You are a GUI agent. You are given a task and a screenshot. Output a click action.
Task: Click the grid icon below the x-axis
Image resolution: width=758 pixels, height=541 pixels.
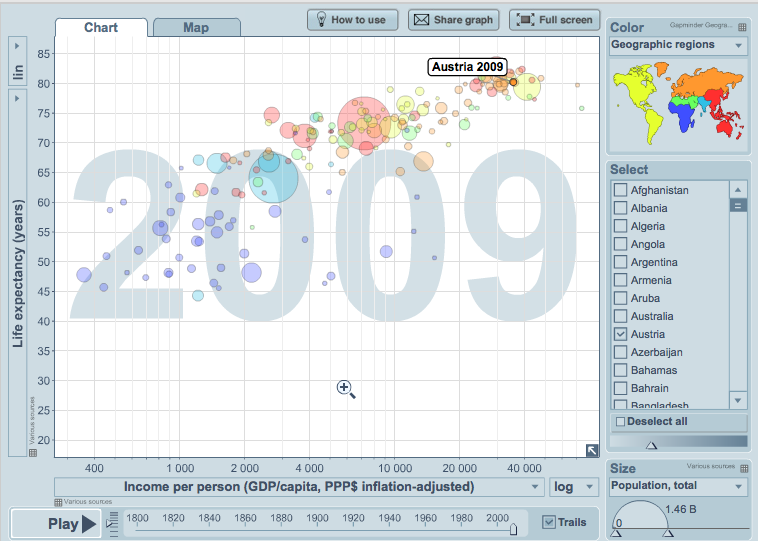(57, 502)
